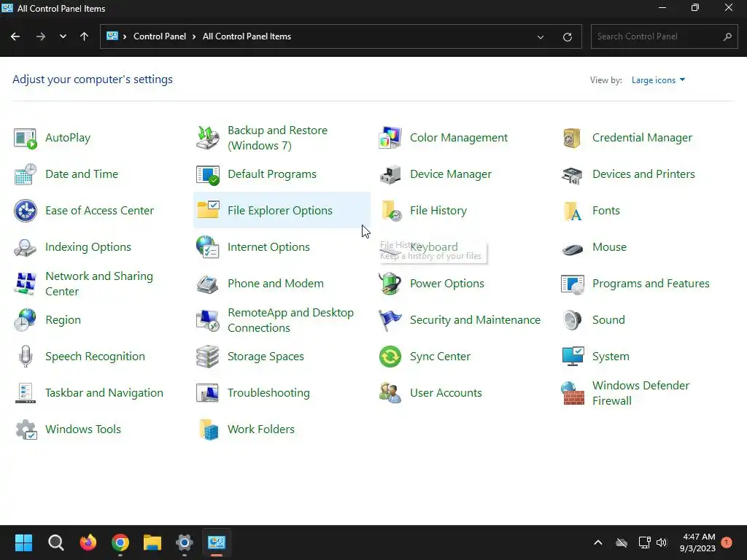Open Security and Maintenance flag icon
747x560 pixels.
coord(390,320)
